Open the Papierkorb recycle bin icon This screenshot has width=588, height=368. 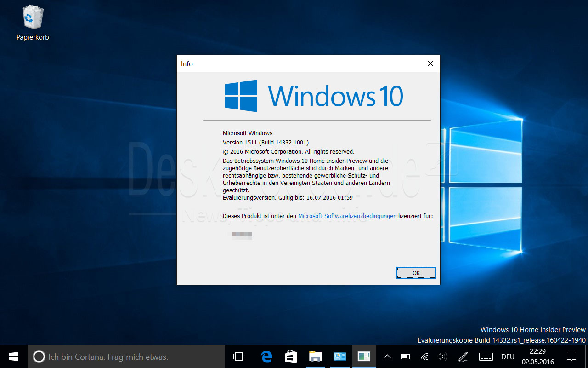(33, 23)
